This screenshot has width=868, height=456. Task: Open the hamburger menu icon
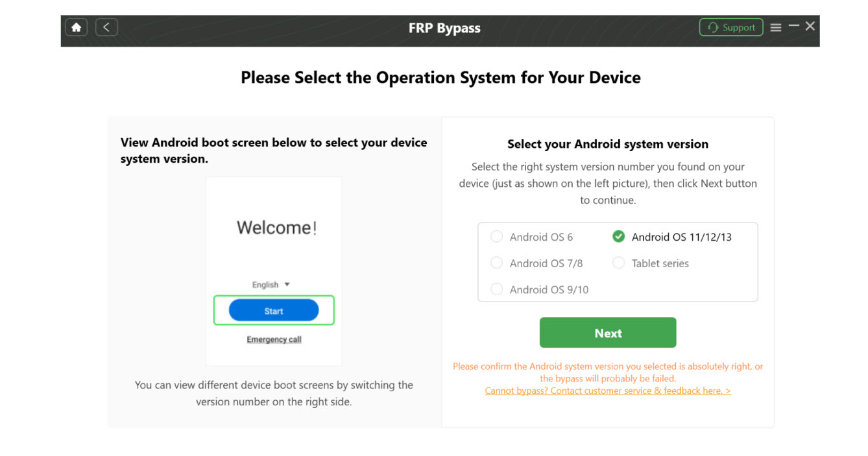(x=776, y=27)
